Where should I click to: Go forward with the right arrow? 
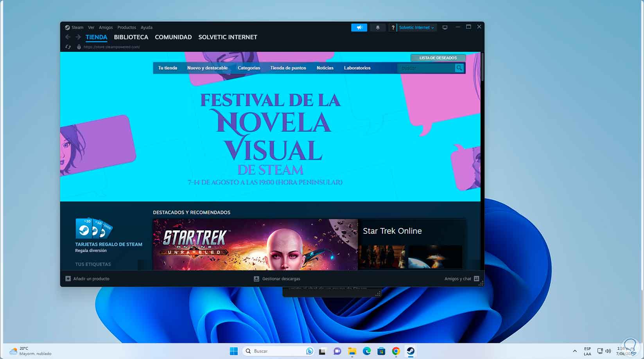pyautogui.click(x=78, y=37)
